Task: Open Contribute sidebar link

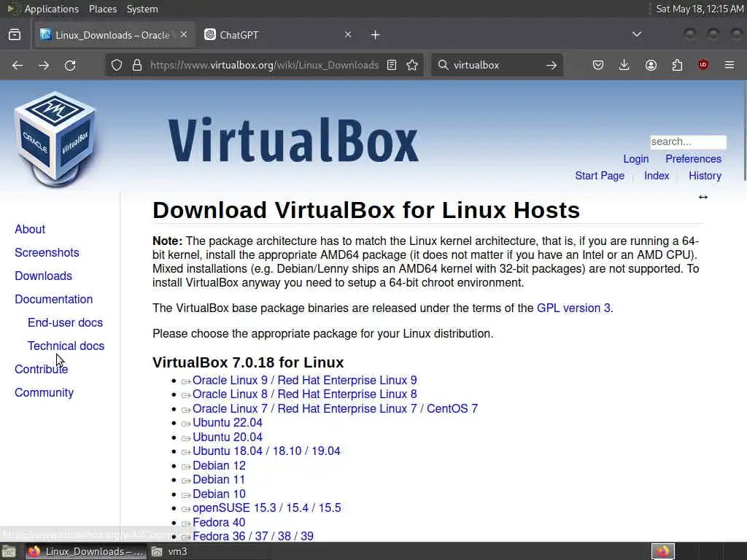Action: 42,369
